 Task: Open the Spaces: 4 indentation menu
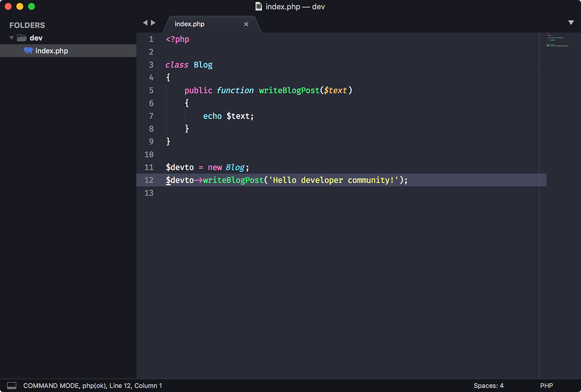pyautogui.click(x=489, y=385)
